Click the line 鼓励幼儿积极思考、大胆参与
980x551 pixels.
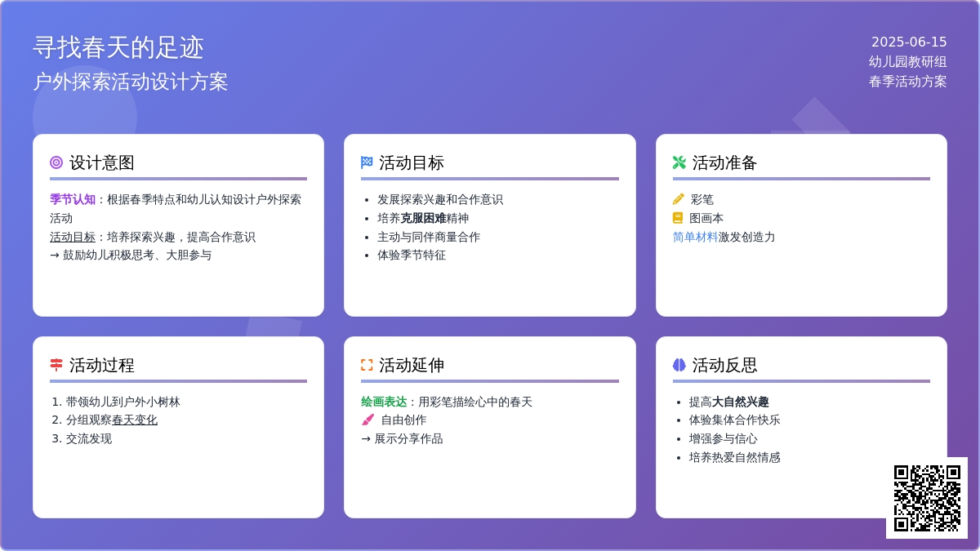(x=137, y=255)
